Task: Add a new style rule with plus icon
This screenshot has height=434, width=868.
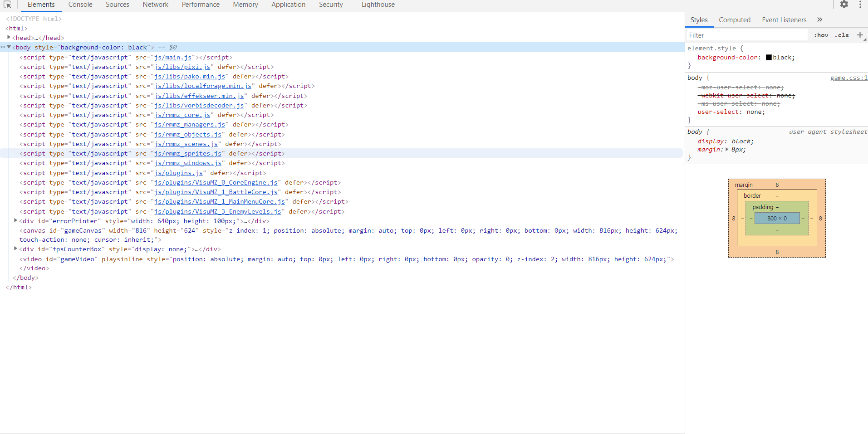Action: click(860, 35)
